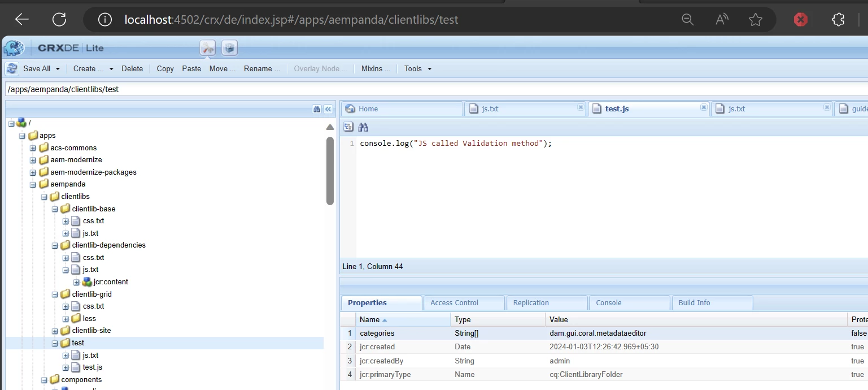Image resolution: width=868 pixels, height=390 pixels.
Task: Collapse the apps folder node
Action: [x=22, y=136]
